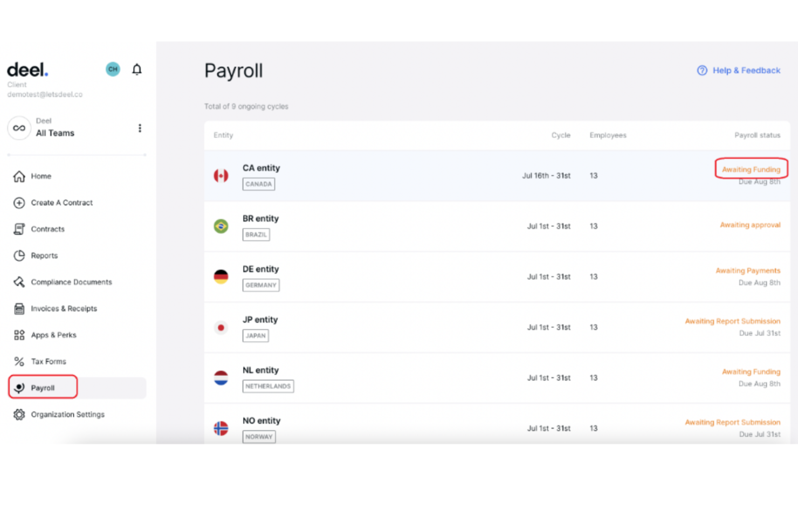798x532 pixels.
Task: Click the CANADA country tag
Action: click(x=259, y=184)
